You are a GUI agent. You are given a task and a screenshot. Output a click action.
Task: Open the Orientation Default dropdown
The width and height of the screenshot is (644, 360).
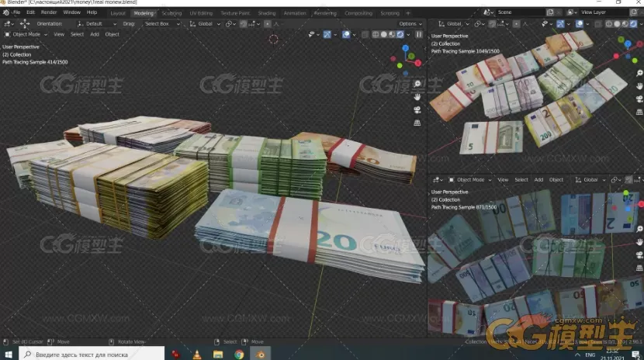point(97,24)
